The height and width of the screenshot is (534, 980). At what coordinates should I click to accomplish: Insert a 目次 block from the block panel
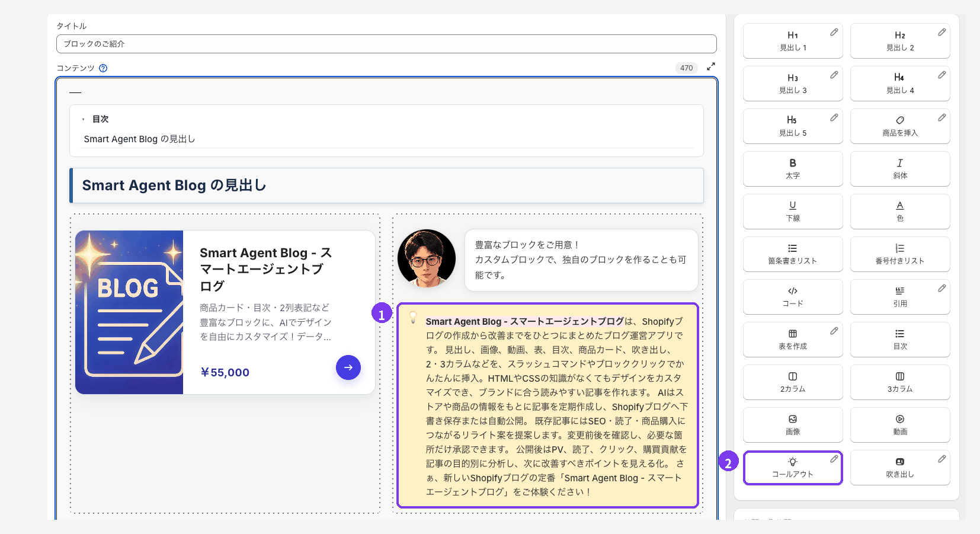click(900, 340)
